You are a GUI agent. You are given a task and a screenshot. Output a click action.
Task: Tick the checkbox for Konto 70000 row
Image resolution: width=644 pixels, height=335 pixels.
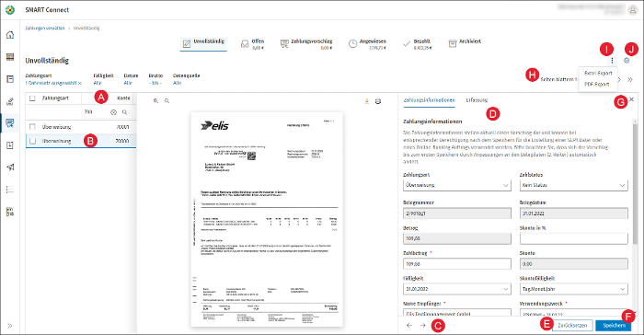[32, 141]
